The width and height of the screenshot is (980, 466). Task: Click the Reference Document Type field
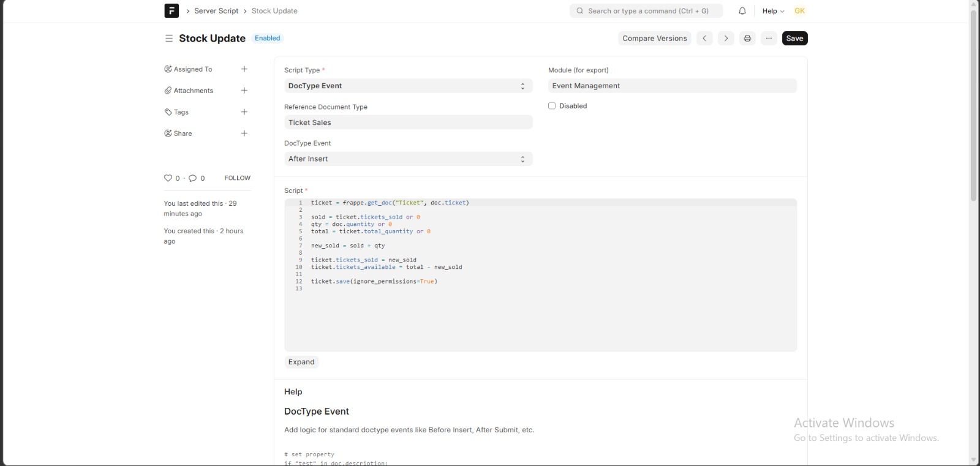pyautogui.click(x=409, y=122)
